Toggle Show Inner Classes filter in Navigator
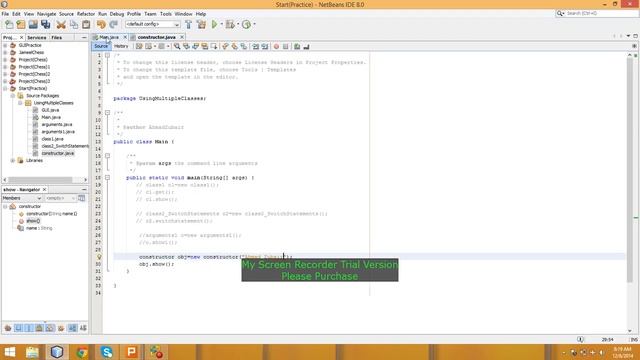This screenshot has width=640, height=360. point(50,328)
